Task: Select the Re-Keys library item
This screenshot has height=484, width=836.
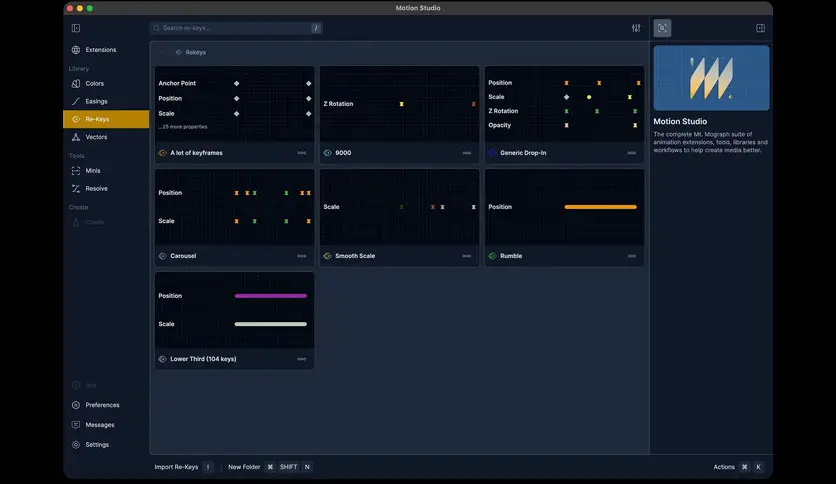Action: tap(106, 119)
